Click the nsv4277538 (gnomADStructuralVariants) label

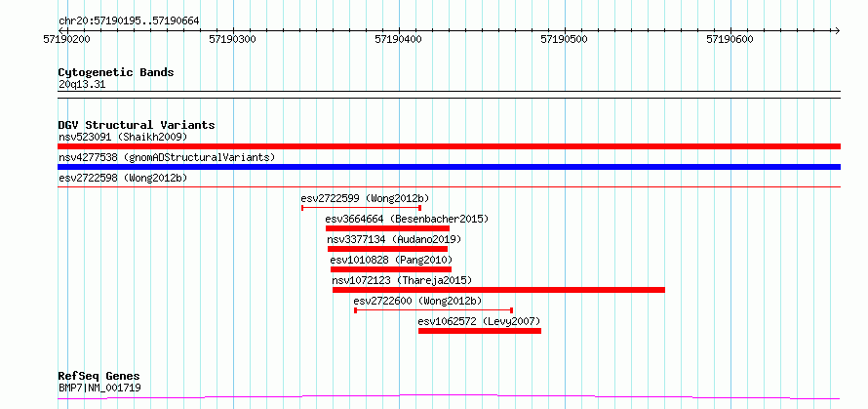[x=167, y=157]
